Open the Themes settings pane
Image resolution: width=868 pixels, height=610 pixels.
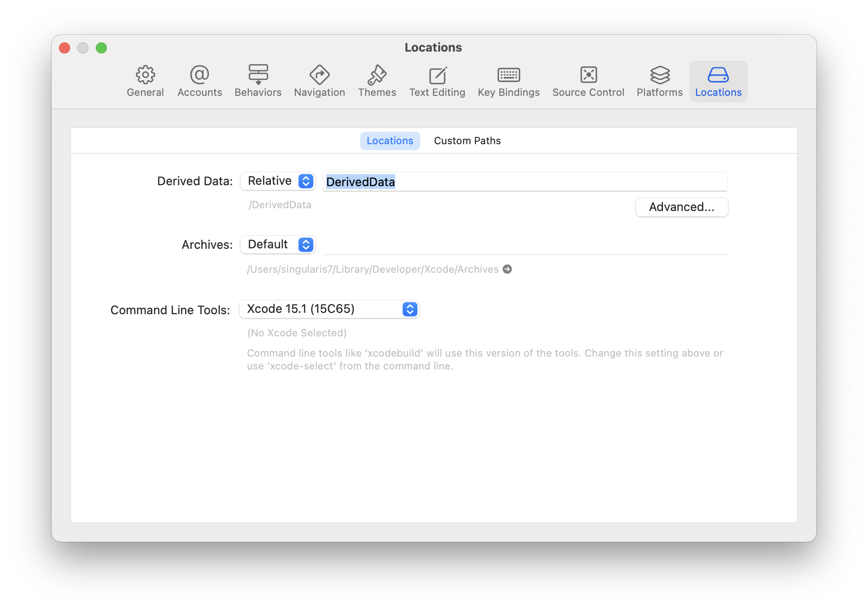point(377,82)
